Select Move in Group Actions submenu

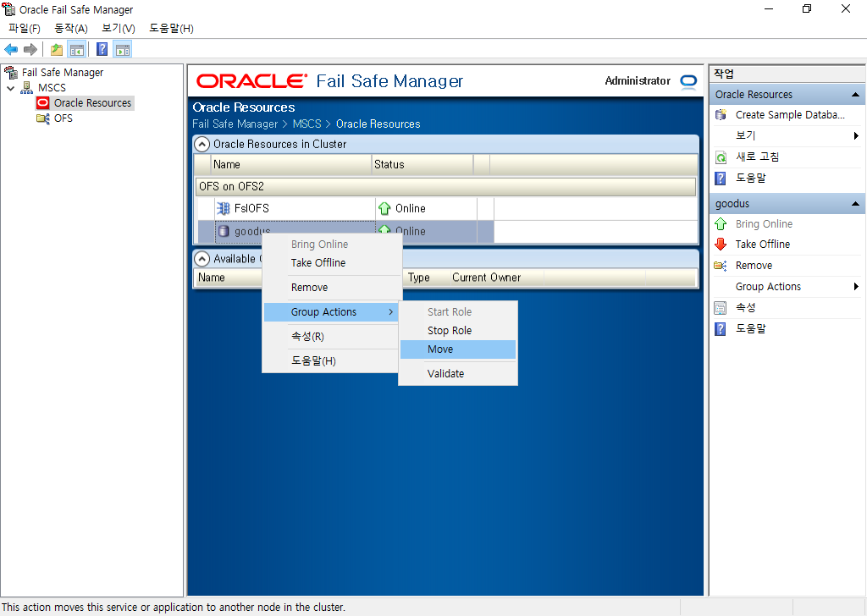[x=458, y=349]
